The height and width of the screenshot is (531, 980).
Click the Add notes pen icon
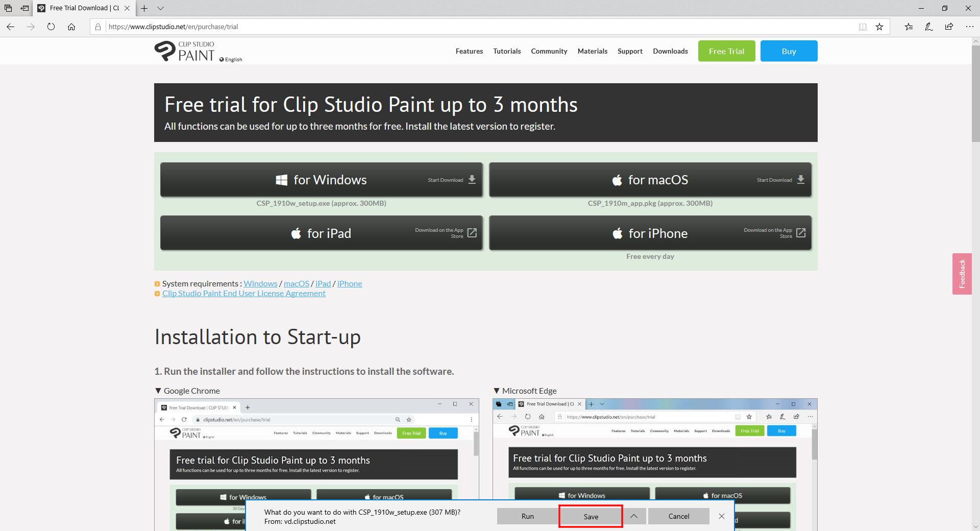928,27
